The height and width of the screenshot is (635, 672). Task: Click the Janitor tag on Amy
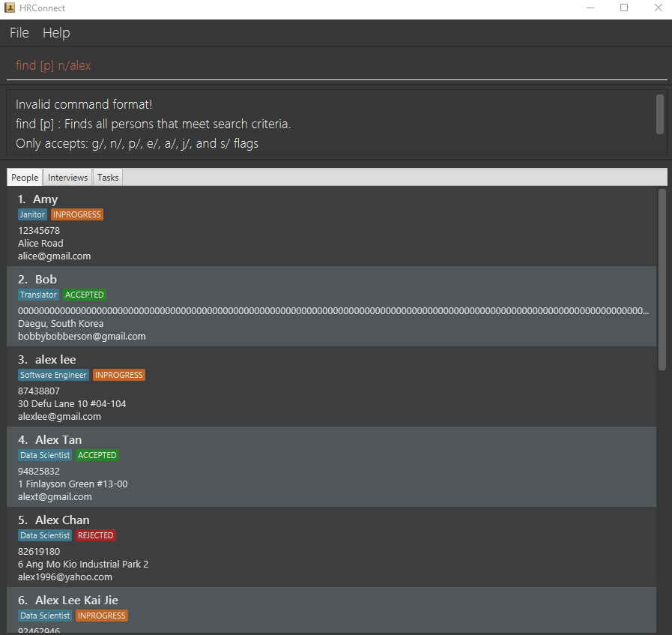point(32,214)
